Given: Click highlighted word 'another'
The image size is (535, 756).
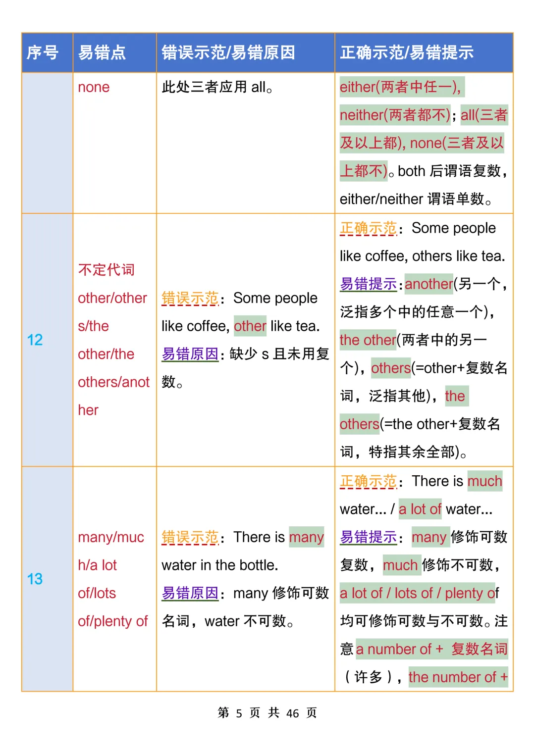Looking at the screenshot, I should [x=429, y=284].
